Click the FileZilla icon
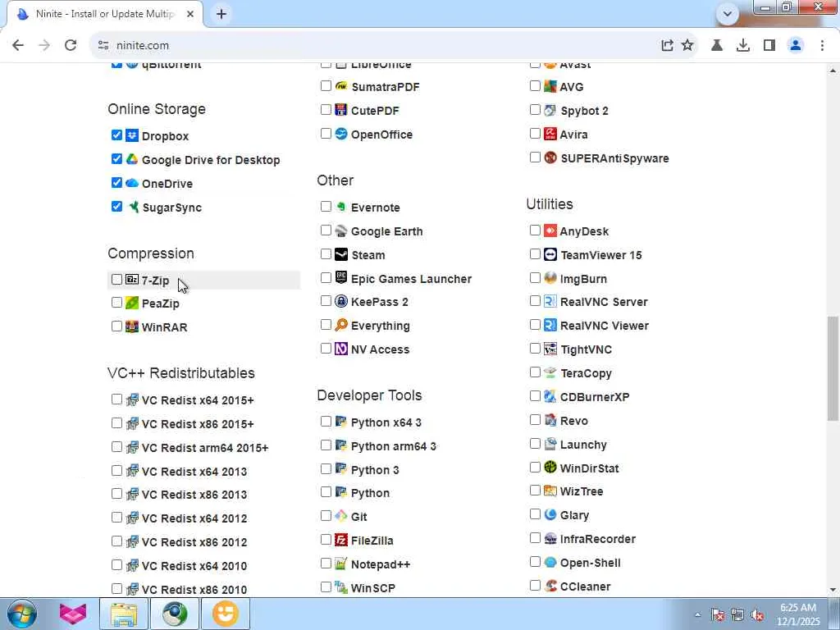840x630 pixels. (341, 540)
